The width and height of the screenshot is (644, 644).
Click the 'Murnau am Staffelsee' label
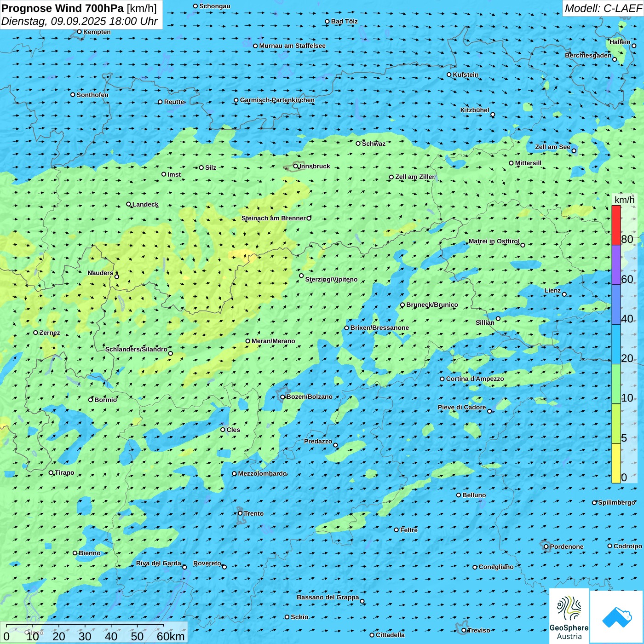[x=293, y=46]
